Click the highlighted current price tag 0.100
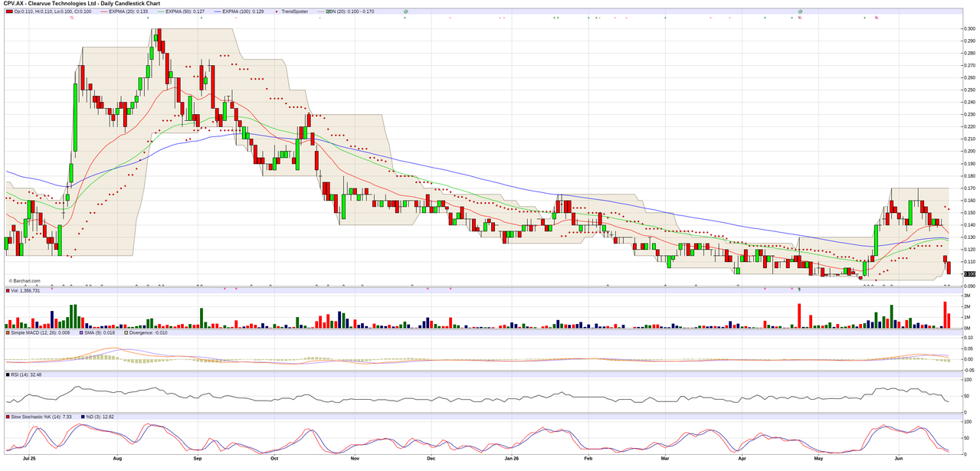Screen dimensions: 980x471 pyautogui.click(x=969, y=273)
